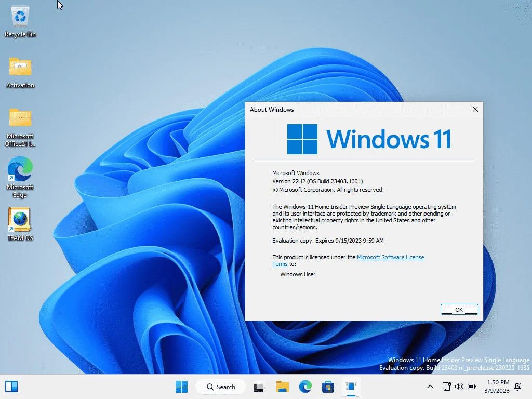This screenshot has height=399, width=532.
Task: Open the Widgets panel icon in taskbar
Action: point(11,387)
